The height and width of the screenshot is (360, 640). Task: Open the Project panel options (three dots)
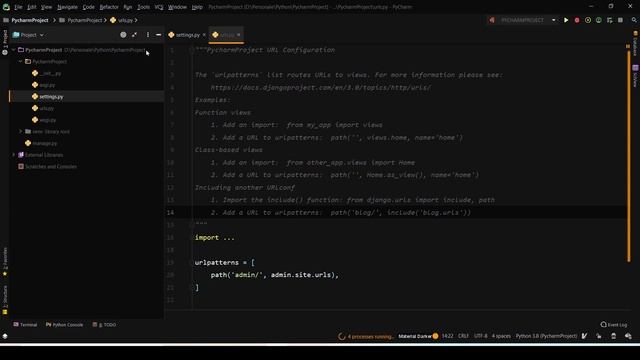pyautogui.click(x=148, y=35)
